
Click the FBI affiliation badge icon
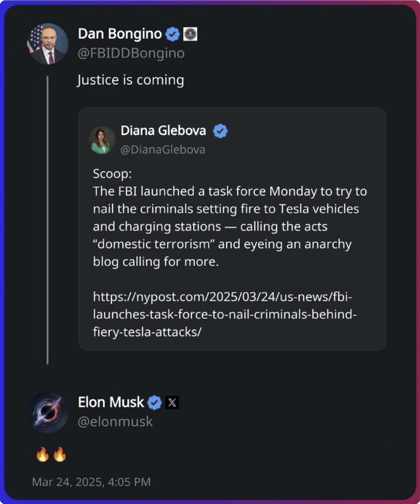[x=190, y=34]
